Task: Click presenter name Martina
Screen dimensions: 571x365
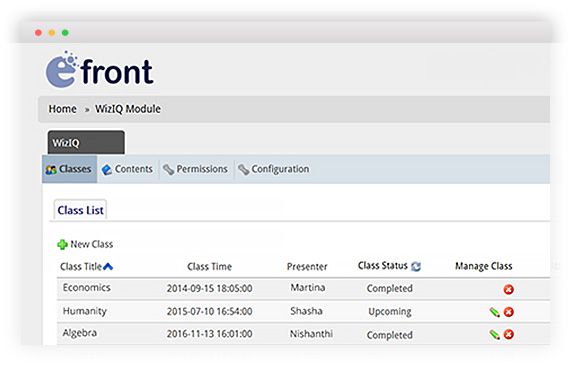Action: click(x=308, y=287)
